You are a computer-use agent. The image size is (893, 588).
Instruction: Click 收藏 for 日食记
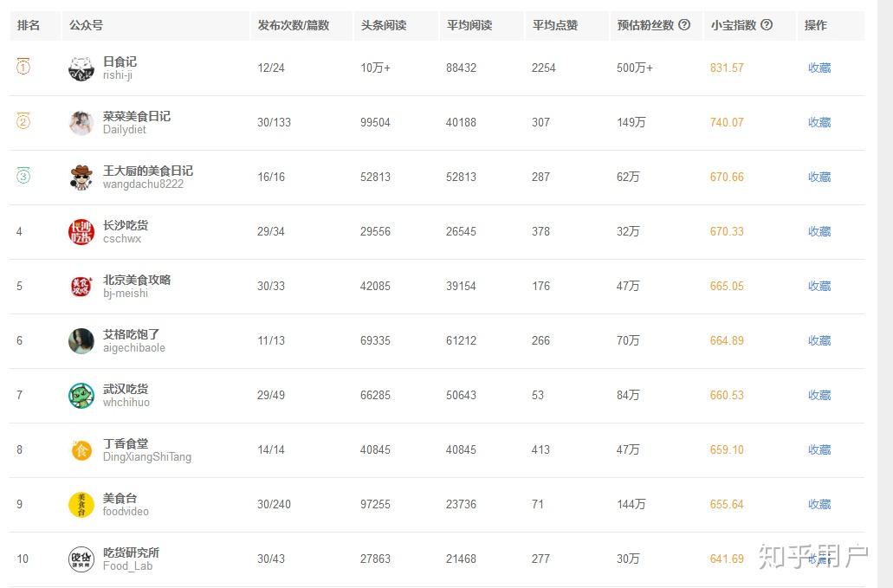coord(819,68)
